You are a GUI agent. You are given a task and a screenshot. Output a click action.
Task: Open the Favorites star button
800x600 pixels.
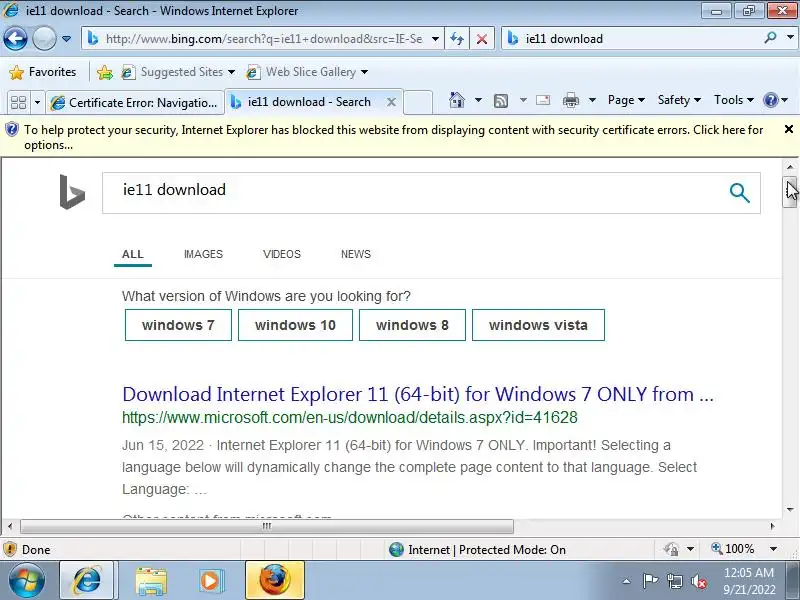[x=42, y=72]
